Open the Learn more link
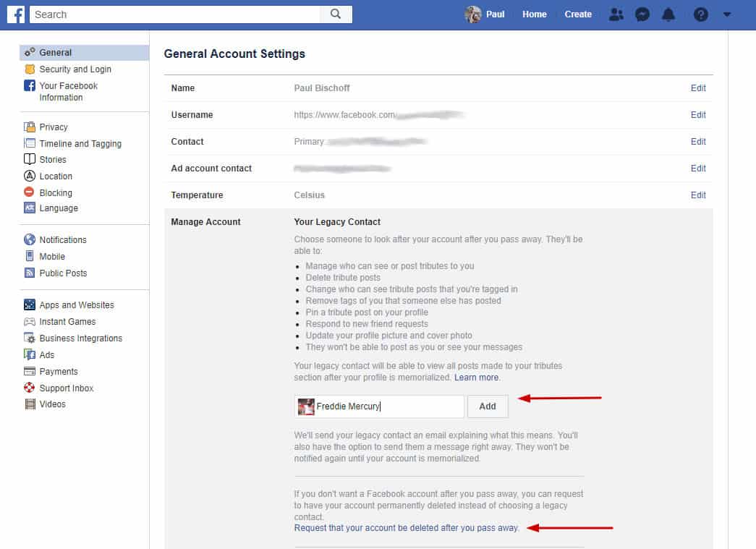The height and width of the screenshot is (549, 756). [x=476, y=378]
